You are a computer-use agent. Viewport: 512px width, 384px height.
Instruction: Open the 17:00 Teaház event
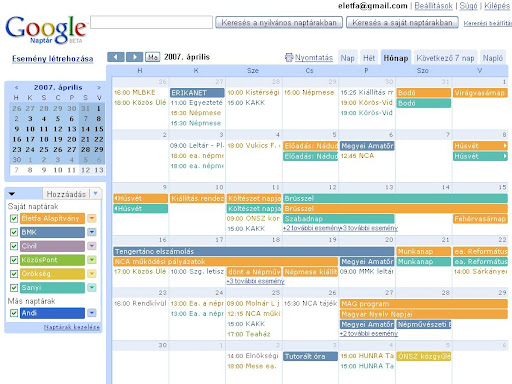[x=249, y=334]
